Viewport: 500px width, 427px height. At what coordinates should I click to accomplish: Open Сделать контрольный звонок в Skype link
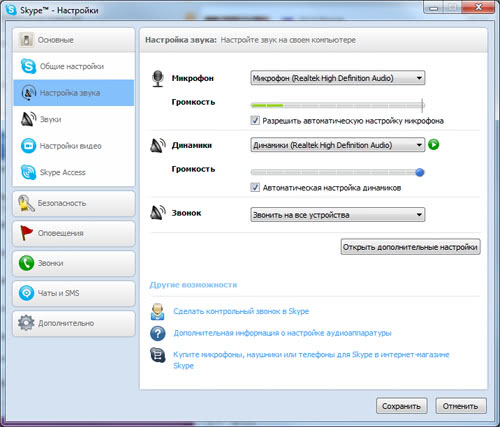tap(241, 311)
